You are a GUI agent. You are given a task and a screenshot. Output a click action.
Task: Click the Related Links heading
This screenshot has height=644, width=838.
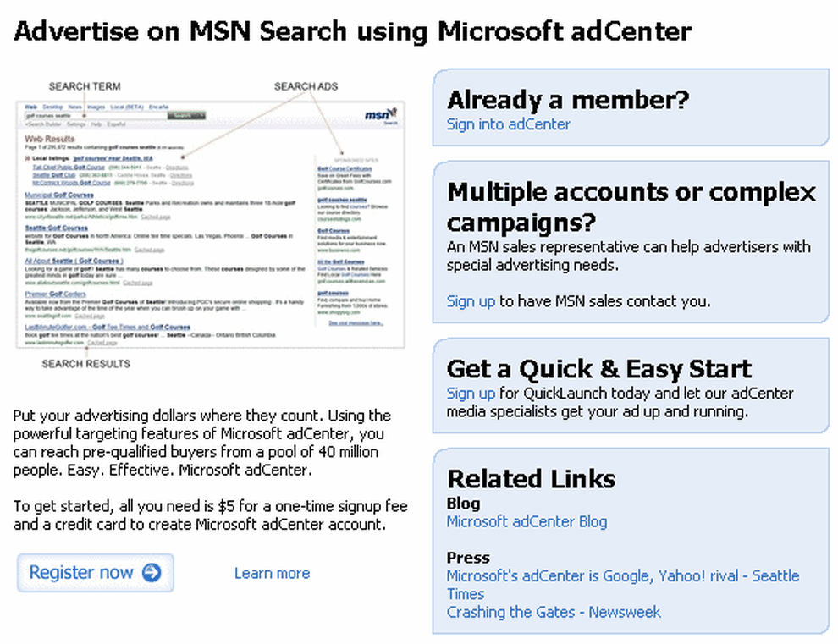pyautogui.click(x=532, y=478)
